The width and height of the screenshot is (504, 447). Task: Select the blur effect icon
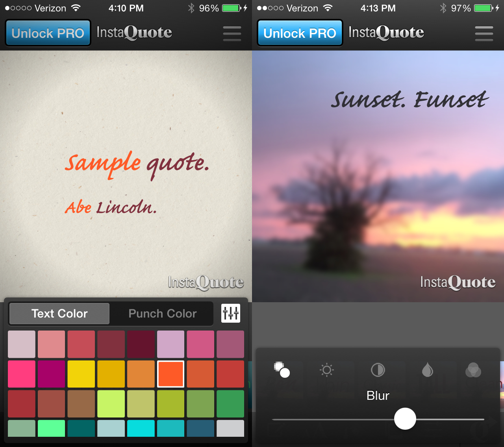pyautogui.click(x=282, y=370)
